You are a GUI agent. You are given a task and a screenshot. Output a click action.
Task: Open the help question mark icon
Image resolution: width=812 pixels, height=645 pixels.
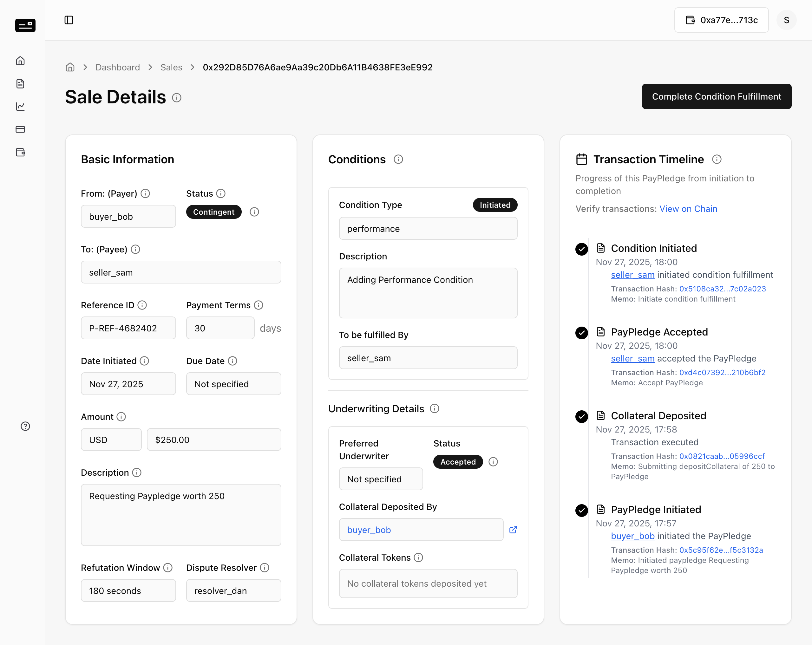pos(25,426)
